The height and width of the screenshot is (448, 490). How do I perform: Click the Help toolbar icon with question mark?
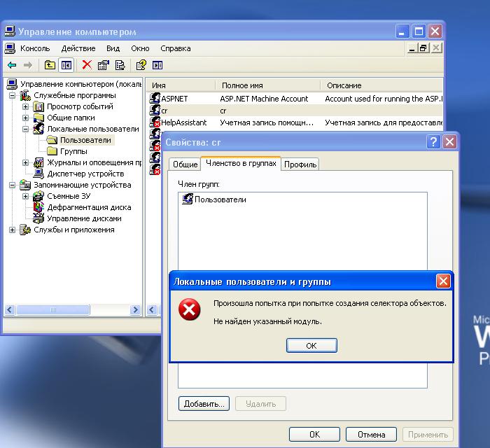pyautogui.click(x=141, y=65)
